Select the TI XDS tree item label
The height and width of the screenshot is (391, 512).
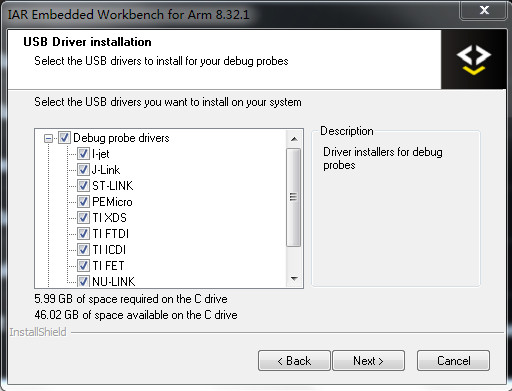(110, 218)
